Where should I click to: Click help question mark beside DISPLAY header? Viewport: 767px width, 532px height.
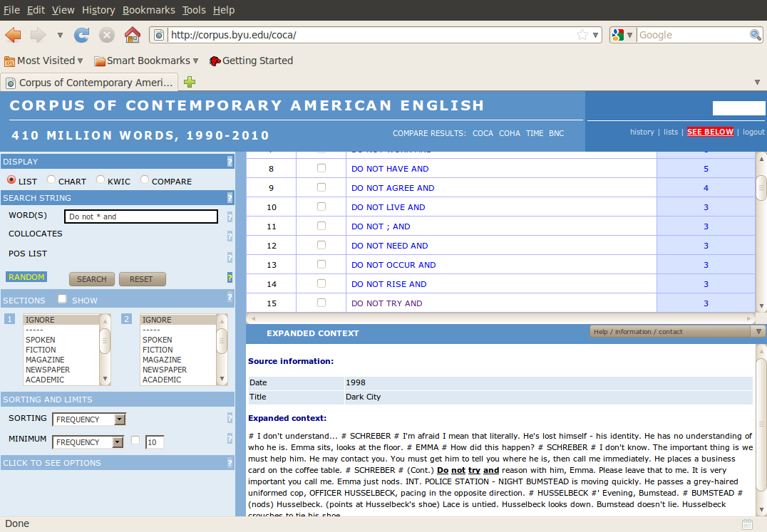[230, 162]
